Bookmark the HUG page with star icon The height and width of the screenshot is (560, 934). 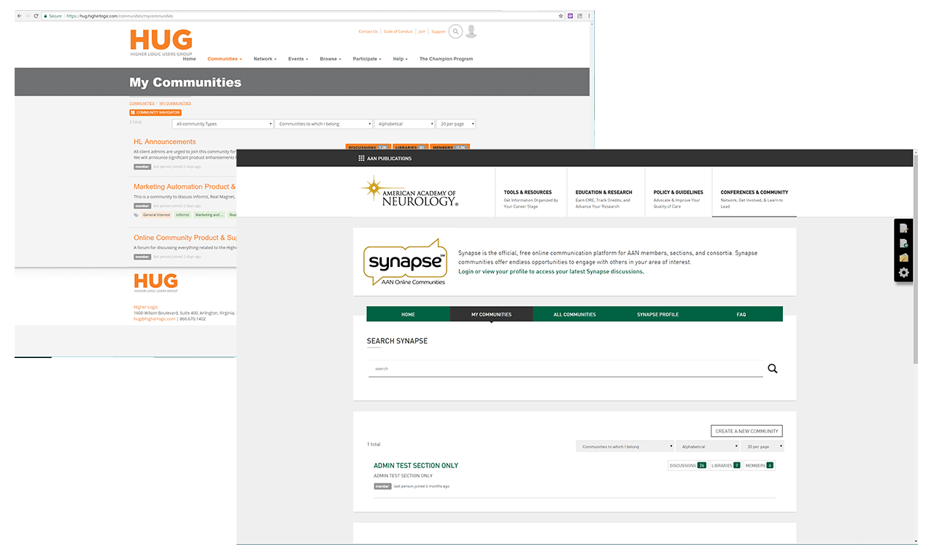pyautogui.click(x=560, y=15)
